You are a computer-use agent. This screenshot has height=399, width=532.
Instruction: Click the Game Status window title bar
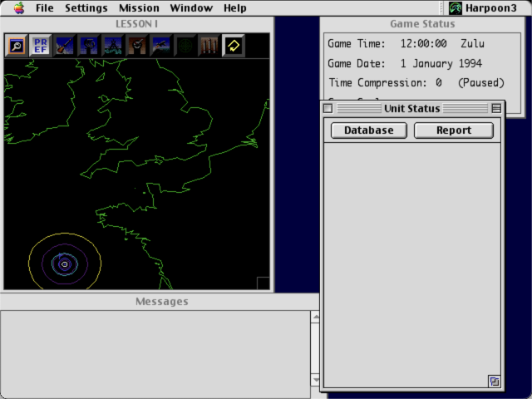422,24
